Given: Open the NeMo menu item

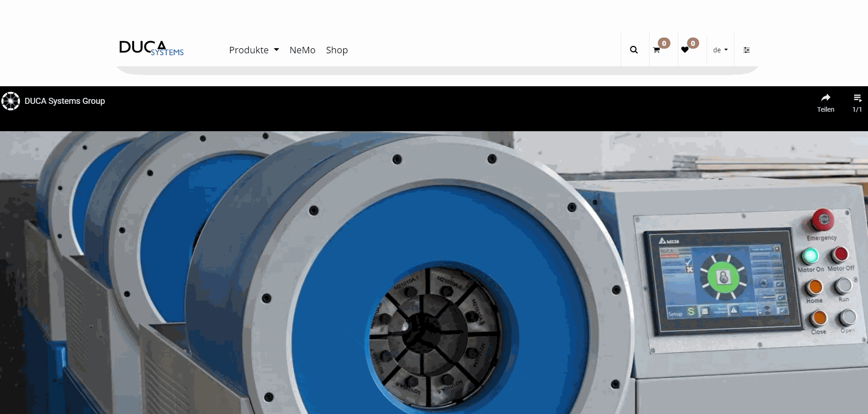Looking at the screenshot, I should click(x=302, y=50).
